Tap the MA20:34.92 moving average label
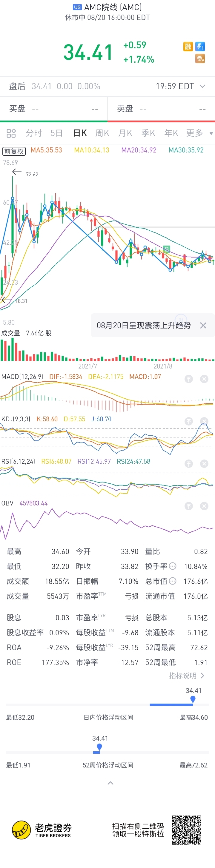The height and width of the screenshot is (868, 215). coord(139,150)
